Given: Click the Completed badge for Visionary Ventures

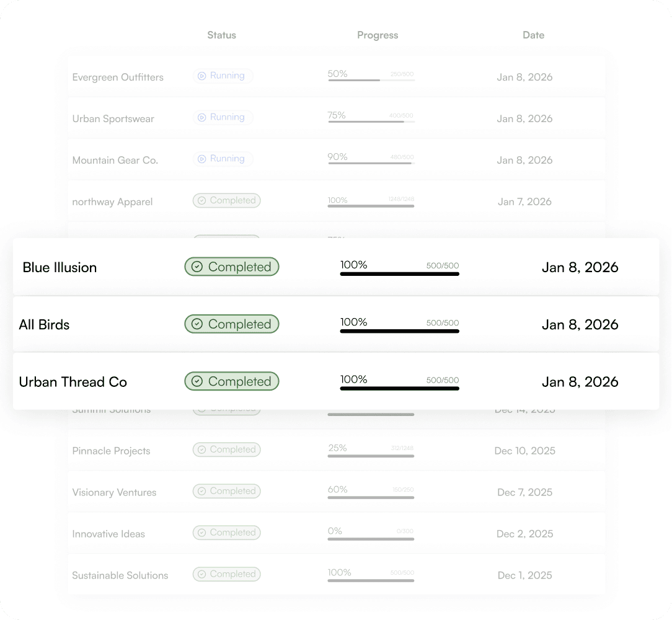Looking at the screenshot, I should coord(227,491).
